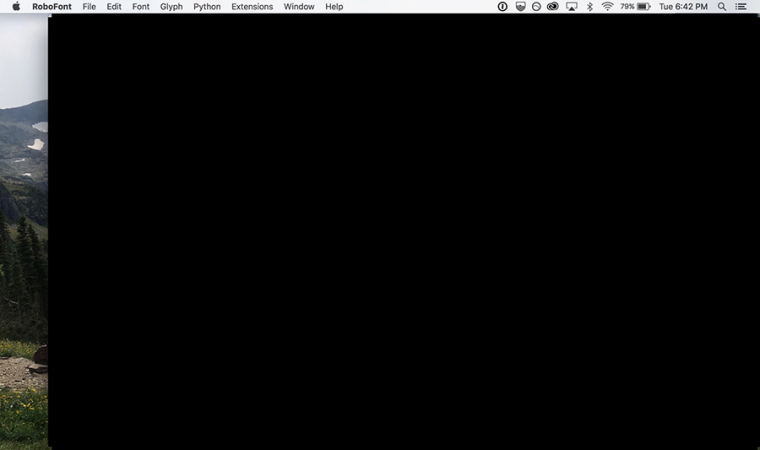Open the Apple menu

pos(16,6)
